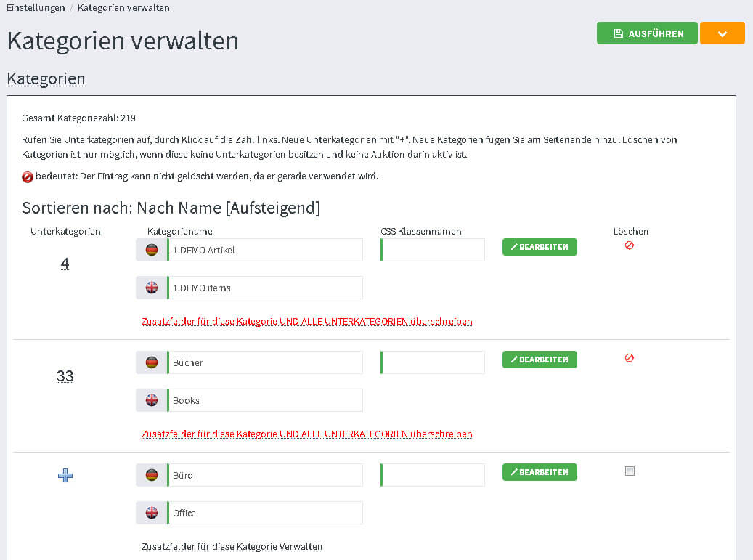This screenshot has height=560, width=753.
Task: Click Kategorien verwalten in the breadcrumb
Action: (123, 8)
